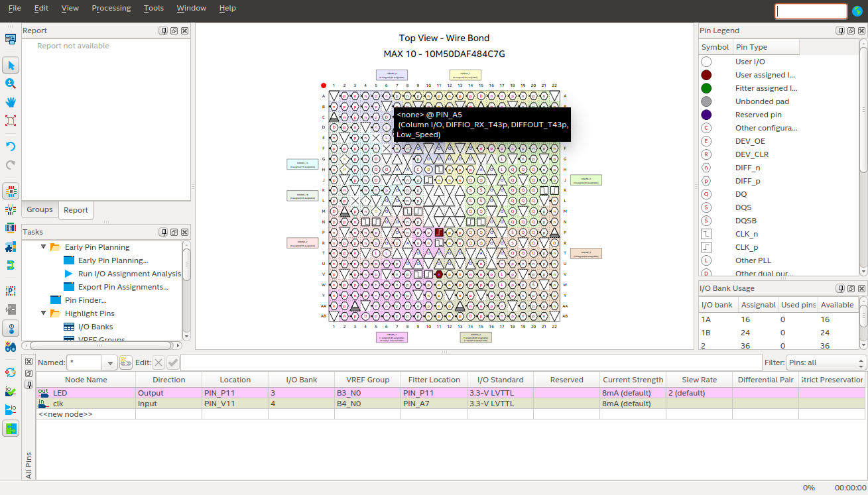This screenshot has width=868, height=495.
Task: Click the Edit cancel X button
Action: (x=158, y=362)
